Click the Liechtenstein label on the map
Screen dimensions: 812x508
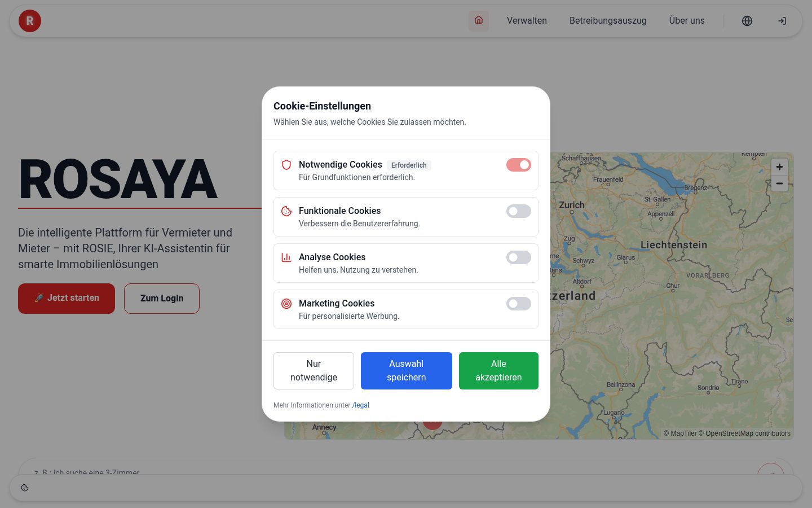coord(674,245)
